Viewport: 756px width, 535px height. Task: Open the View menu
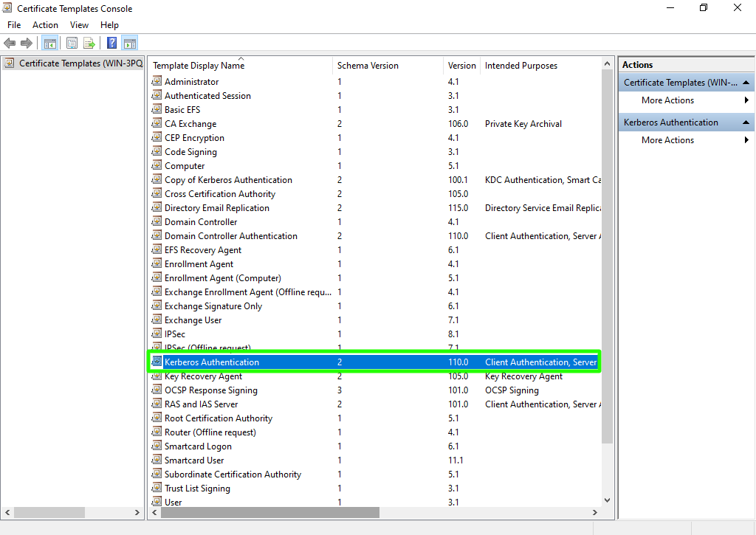click(x=79, y=25)
